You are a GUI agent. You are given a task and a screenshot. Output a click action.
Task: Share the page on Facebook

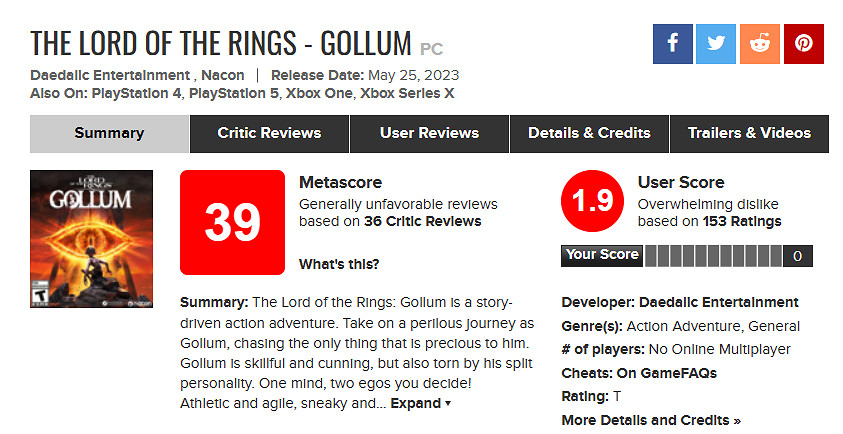[x=672, y=44]
